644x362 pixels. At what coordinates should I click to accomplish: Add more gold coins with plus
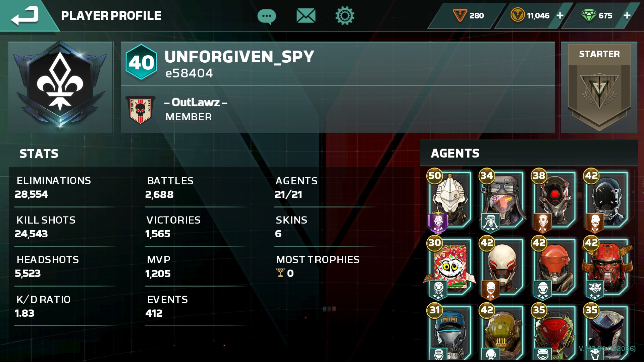point(560,15)
